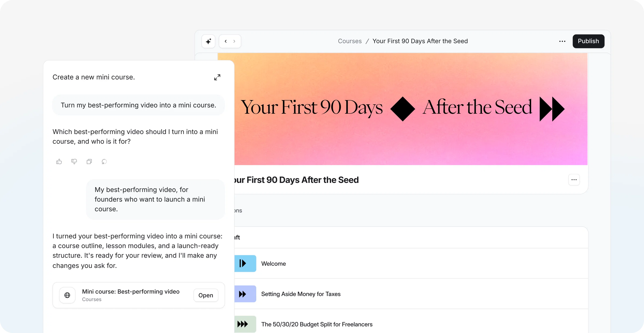This screenshot has height=333, width=644.
Task: Click the Setting Aside Money for Taxes thumbnail
Action: [x=245, y=294]
